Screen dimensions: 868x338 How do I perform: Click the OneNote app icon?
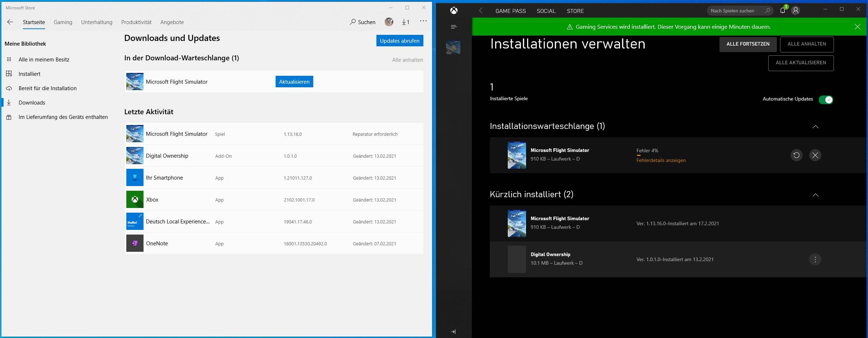click(135, 243)
